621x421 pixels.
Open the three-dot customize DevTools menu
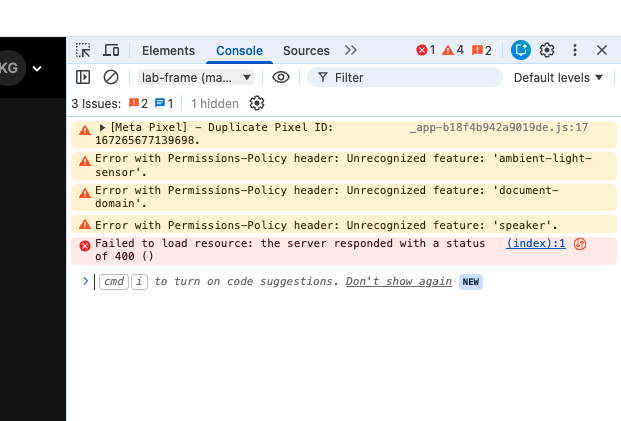[x=575, y=50]
